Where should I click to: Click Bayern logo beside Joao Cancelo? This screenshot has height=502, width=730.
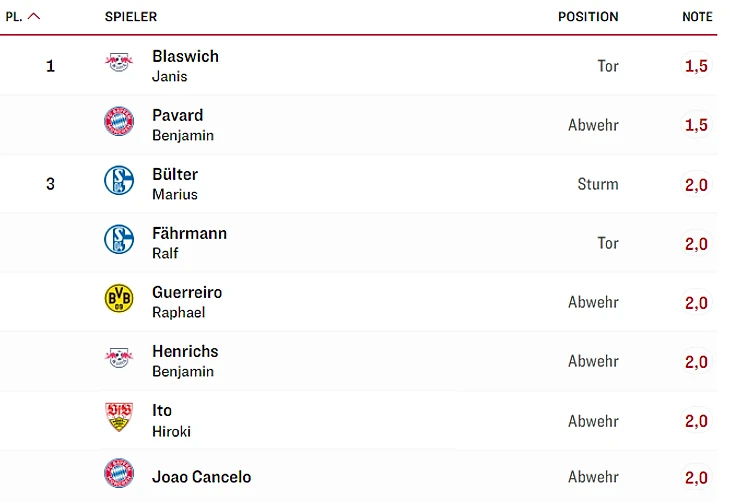(118, 474)
